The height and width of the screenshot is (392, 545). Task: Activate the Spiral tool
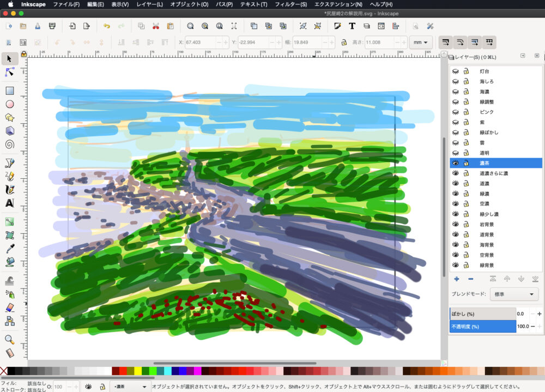(x=10, y=144)
